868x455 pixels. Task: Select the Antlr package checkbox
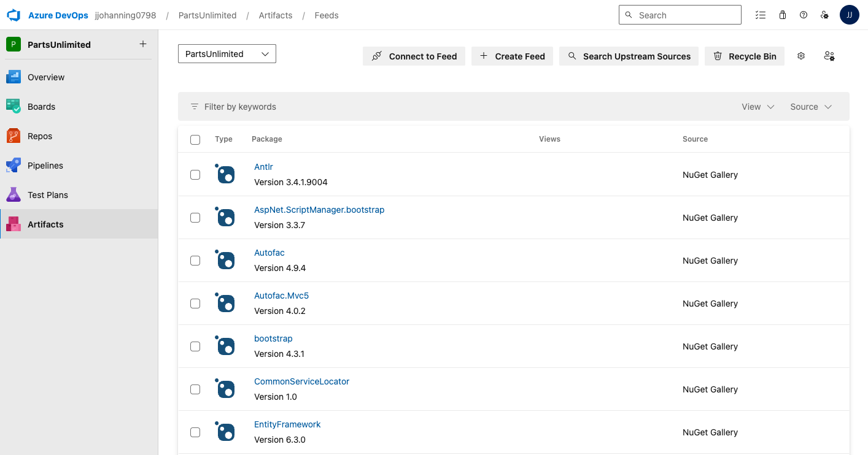(x=195, y=174)
